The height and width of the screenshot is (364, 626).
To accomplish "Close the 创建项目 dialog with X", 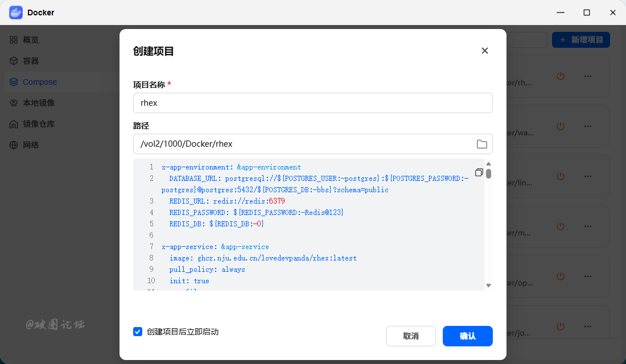I will [x=485, y=51].
